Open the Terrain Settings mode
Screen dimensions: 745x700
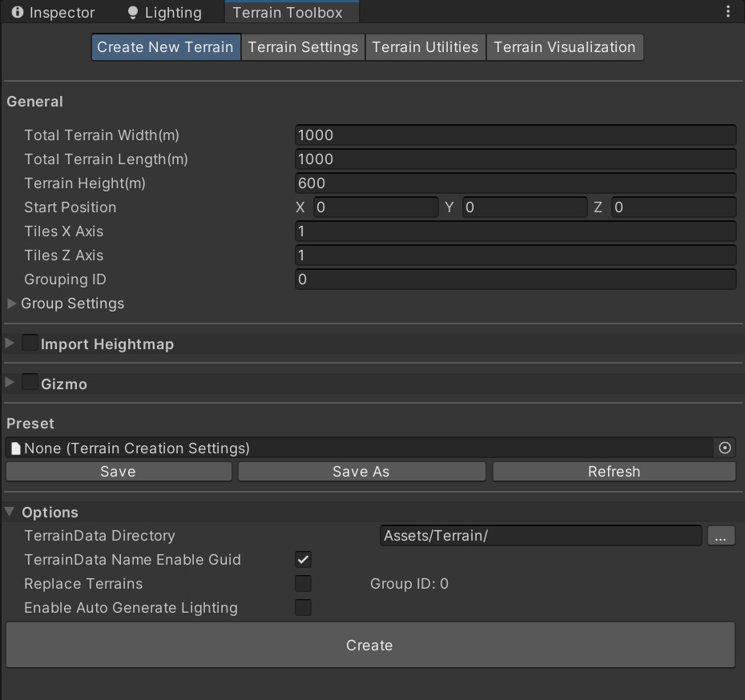coord(303,47)
